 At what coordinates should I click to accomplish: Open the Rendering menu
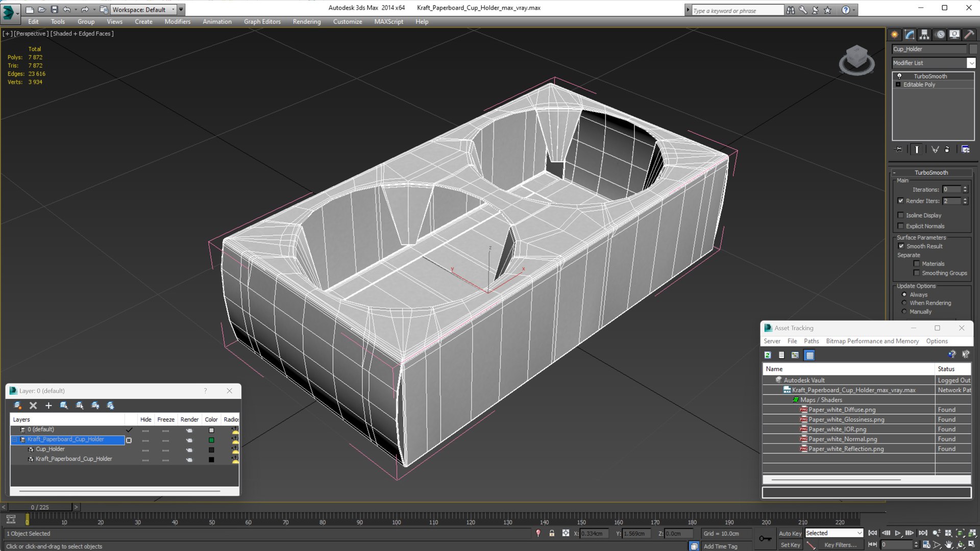[306, 21]
